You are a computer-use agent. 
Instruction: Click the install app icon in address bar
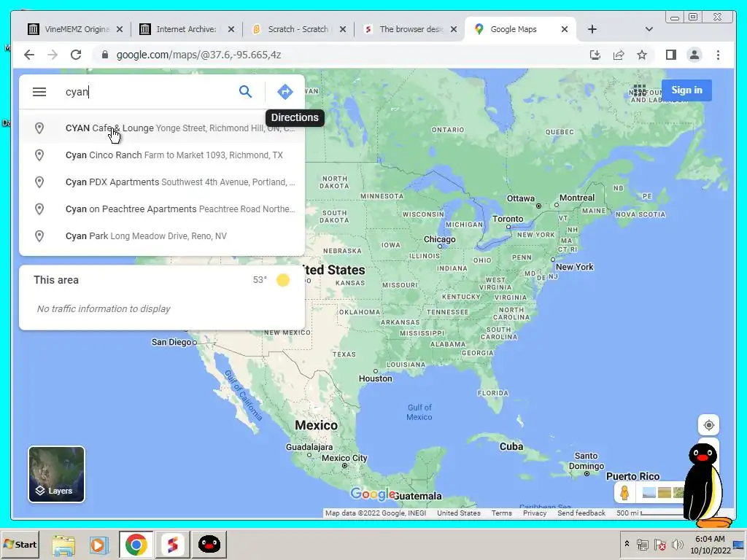595,55
